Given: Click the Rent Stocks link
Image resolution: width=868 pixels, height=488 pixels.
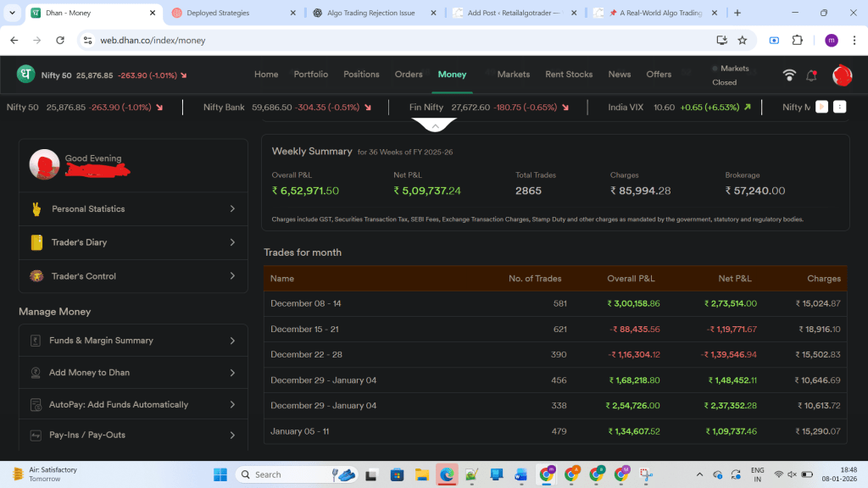Looking at the screenshot, I should coord(569,75).
